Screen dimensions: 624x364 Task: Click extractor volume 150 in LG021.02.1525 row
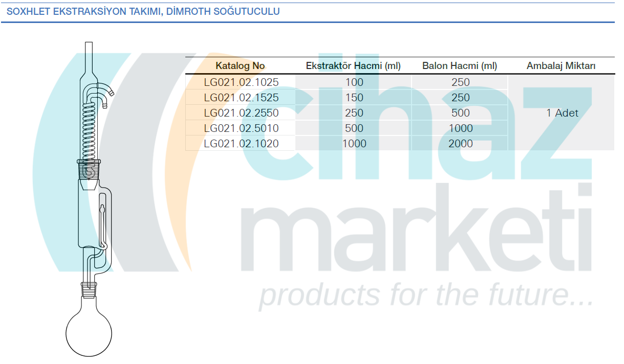(354, 98)
